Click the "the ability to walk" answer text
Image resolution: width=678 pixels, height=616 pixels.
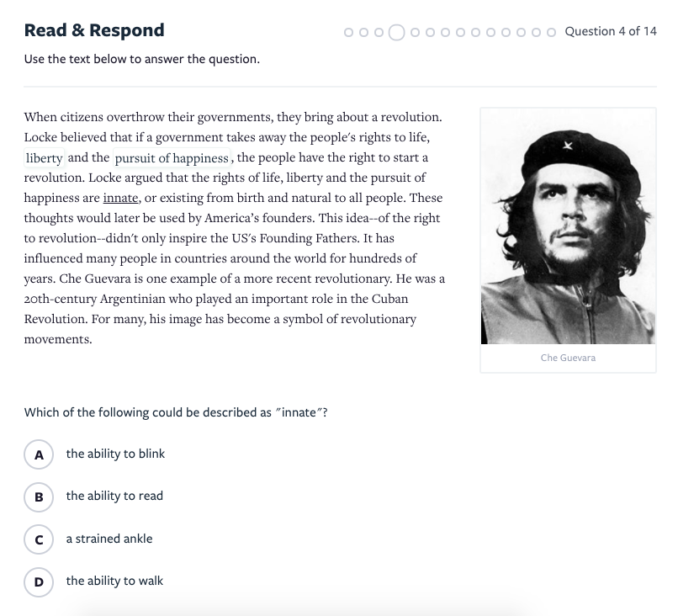[114, 581]
